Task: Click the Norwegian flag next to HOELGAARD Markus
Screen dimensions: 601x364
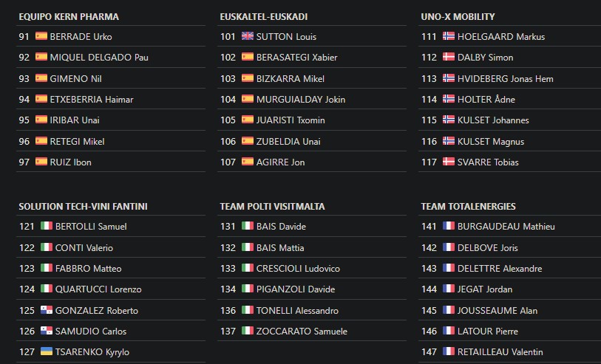Action: pyautogui.click(x=449, y=36)
